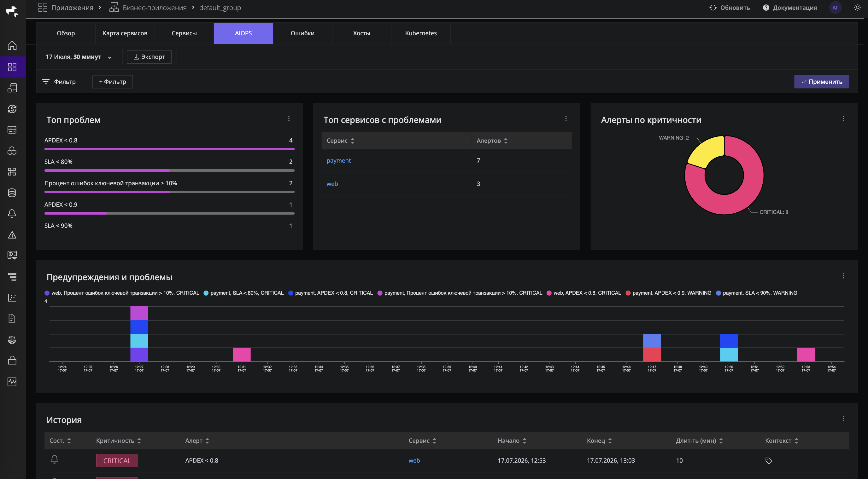Open the История panel menu dots
Screen dimensions: 868x479
click(843, 418)
